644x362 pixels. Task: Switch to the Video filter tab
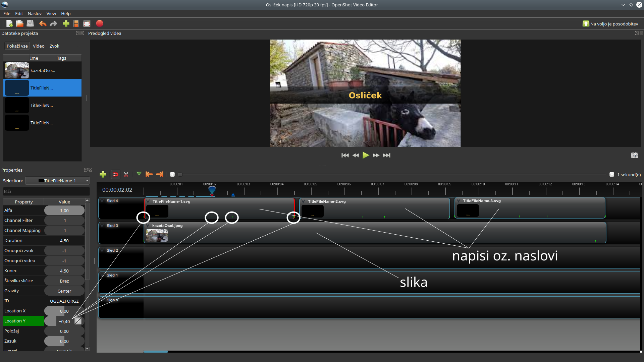[x=39, y=46]
